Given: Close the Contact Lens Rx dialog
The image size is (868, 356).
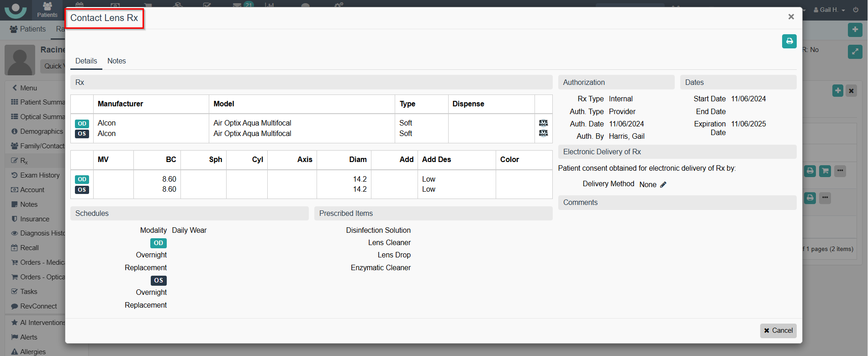Looking at the screenshot, I should [x=791, y=17].
